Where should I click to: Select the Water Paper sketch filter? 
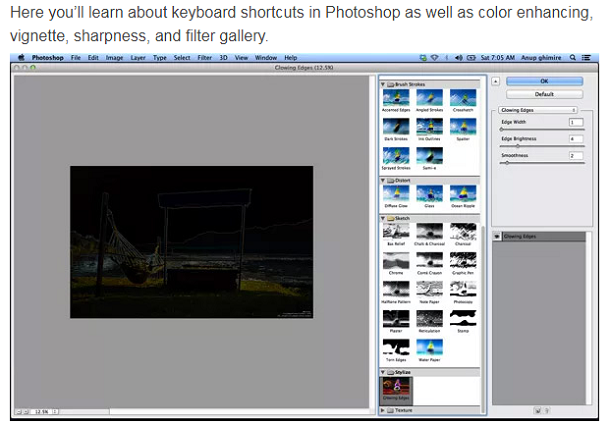click(x=429, y=347)
